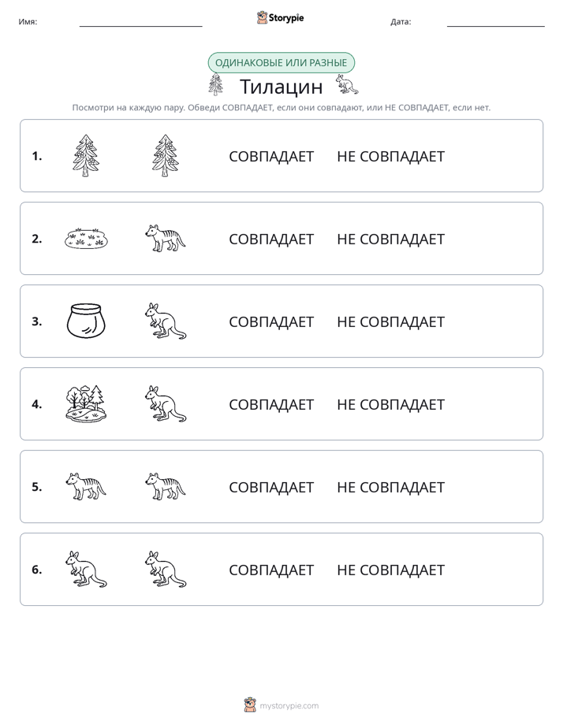This screenshot has height=728, width=563.
Task: Choose НЕ СОВПАДАЕТ in row 4
Action: point(390,404)
